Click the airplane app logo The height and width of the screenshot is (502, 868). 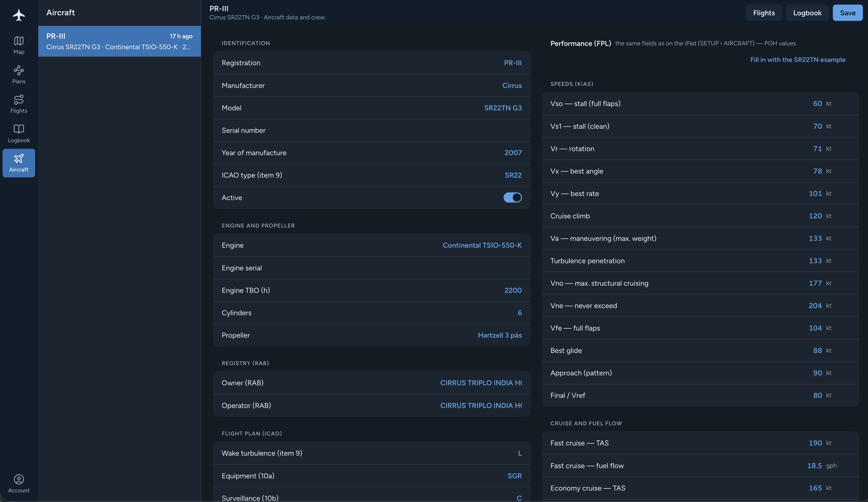pos(19,15)
